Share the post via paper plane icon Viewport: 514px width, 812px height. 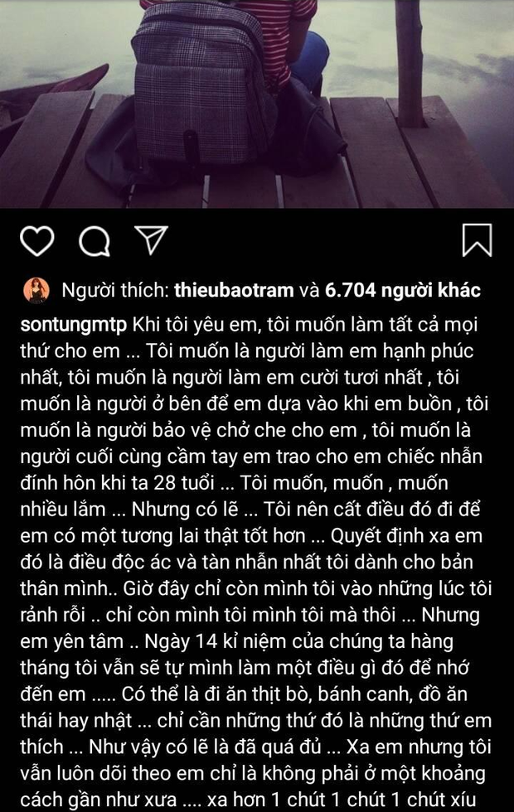click(x=151, y=239)
